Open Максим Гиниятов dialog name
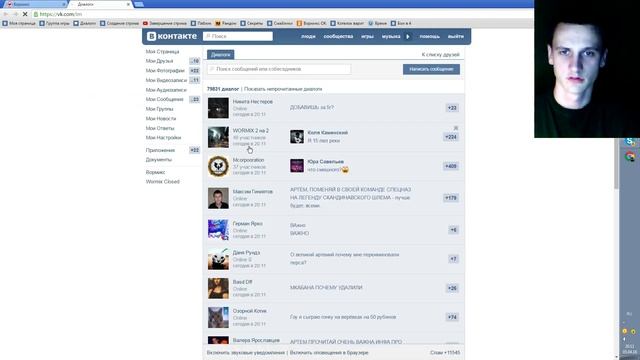 (253, 191)
